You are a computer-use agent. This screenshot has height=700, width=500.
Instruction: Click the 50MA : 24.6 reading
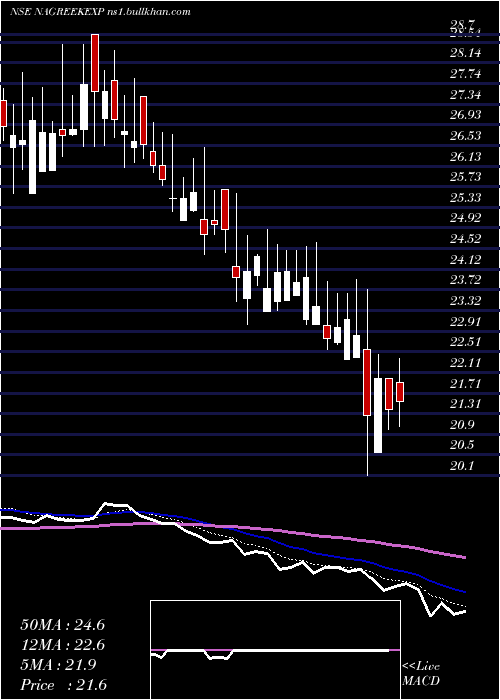62,625
